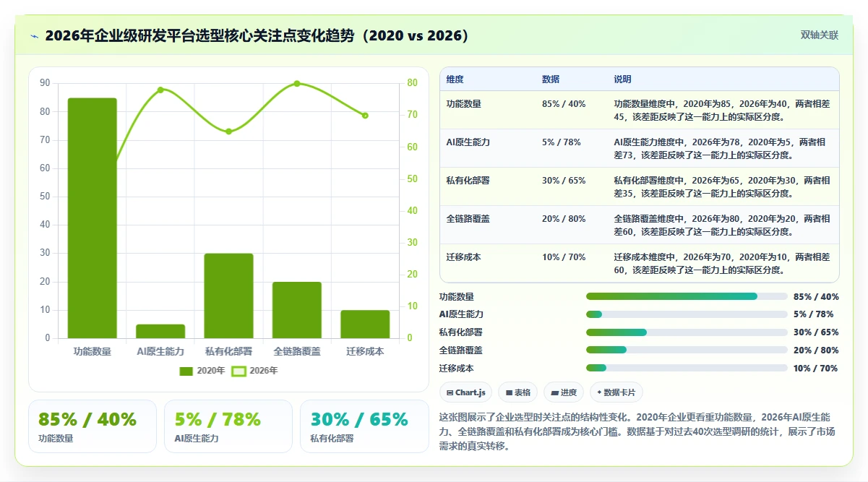Click the 功能数量 description text in table
The height and width of the screenshot is (482, 868).
[722, 110]
